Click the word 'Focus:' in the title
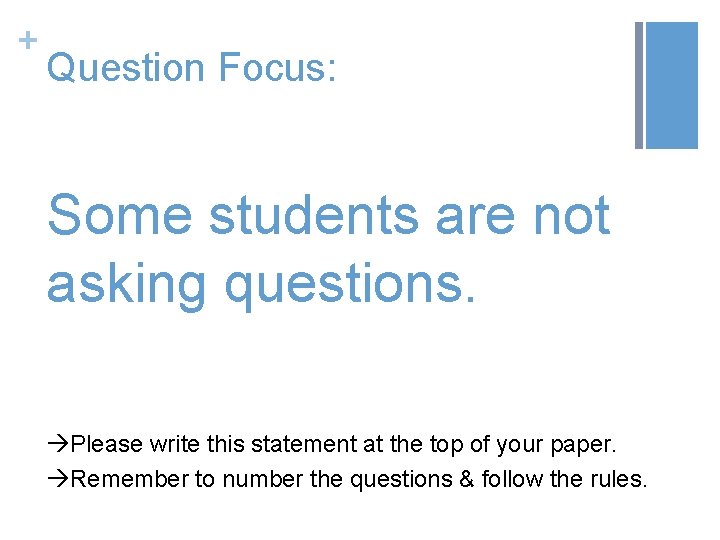Viewport: 720px width, 540px height. coord(277,68)
